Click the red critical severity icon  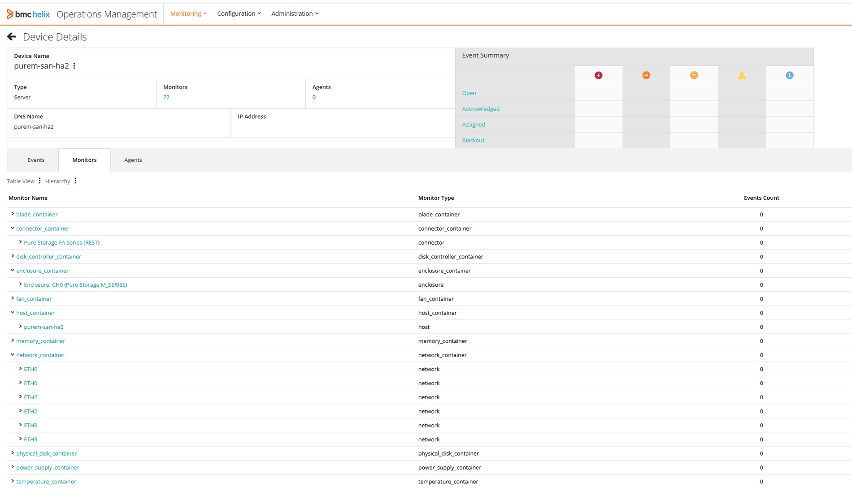(x=598, y=75)
